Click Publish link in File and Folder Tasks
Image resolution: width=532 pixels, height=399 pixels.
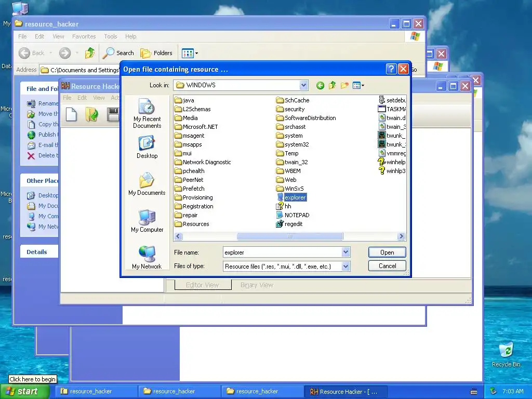[43, 135]
